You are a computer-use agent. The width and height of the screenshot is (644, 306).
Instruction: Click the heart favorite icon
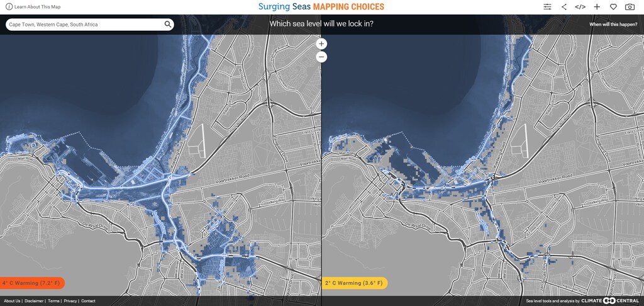coord(613,7)
